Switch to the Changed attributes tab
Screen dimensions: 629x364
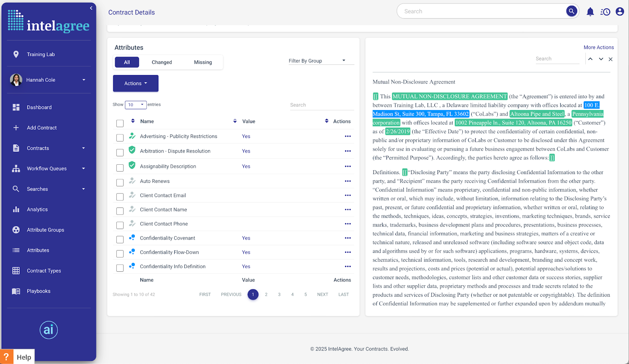[x=162, y=62]
